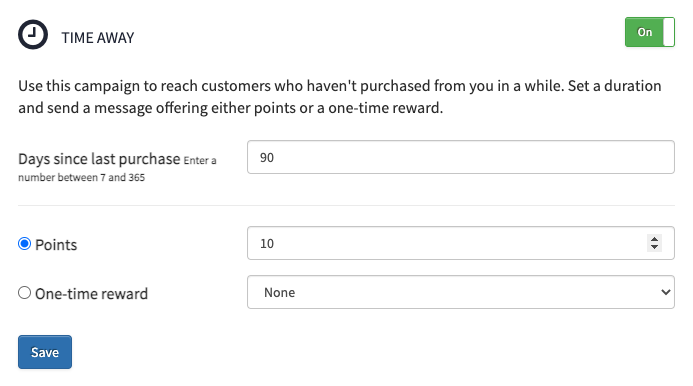The width and height of the screenshot is (693, 386).
Task: Select the One-time reward radio button
Action: pos(24,293)
